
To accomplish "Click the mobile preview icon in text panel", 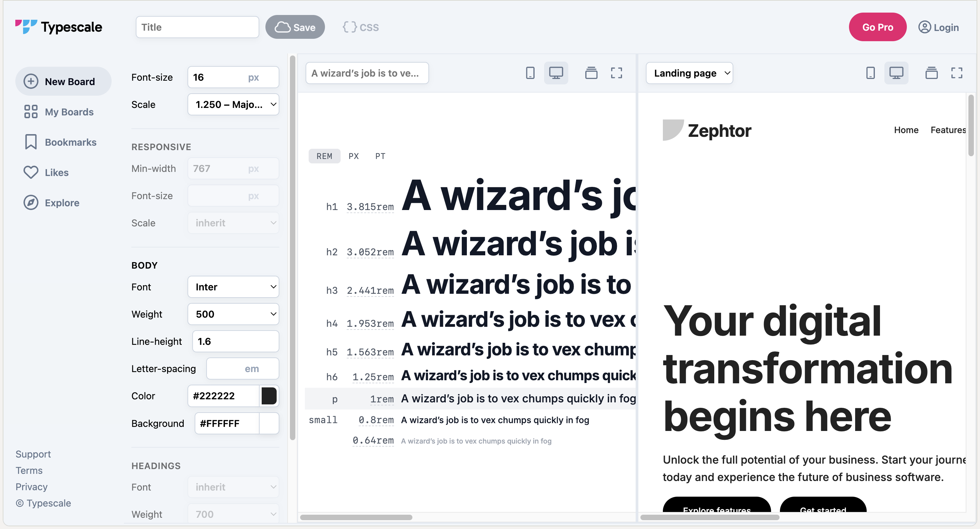I will coord(530,73).
